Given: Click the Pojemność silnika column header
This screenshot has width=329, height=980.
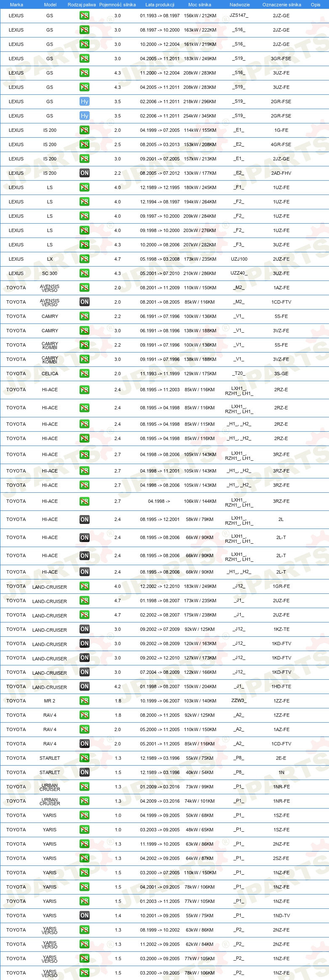Looking at the screenshot, I should (117, 5).
